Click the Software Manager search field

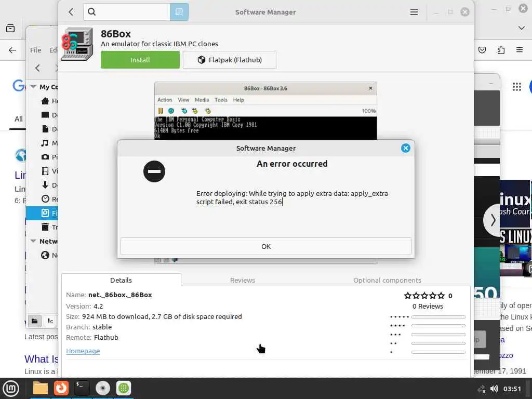(127, 12)
